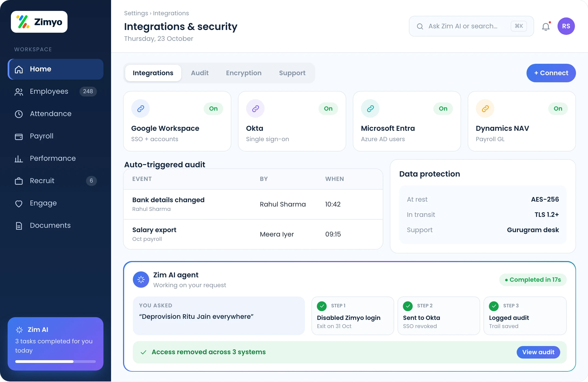Screen dimensions: 588x382
Task: Click the Step 3 green checkmark
Action: point(494,306)
